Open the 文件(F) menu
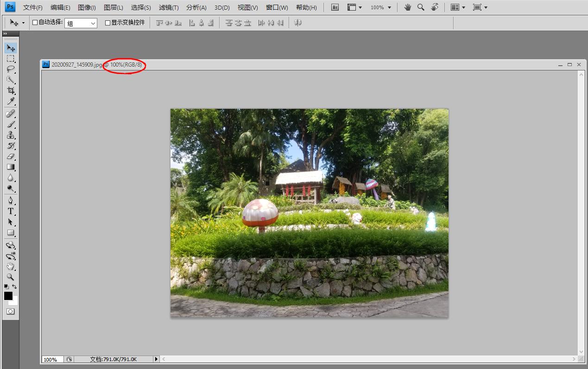The image size is (588, 369). [x=33, y=7]
